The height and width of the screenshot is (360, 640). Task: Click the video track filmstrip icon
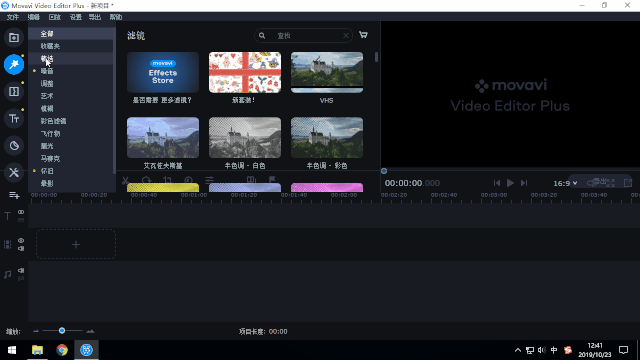click(x=7, y=244)
